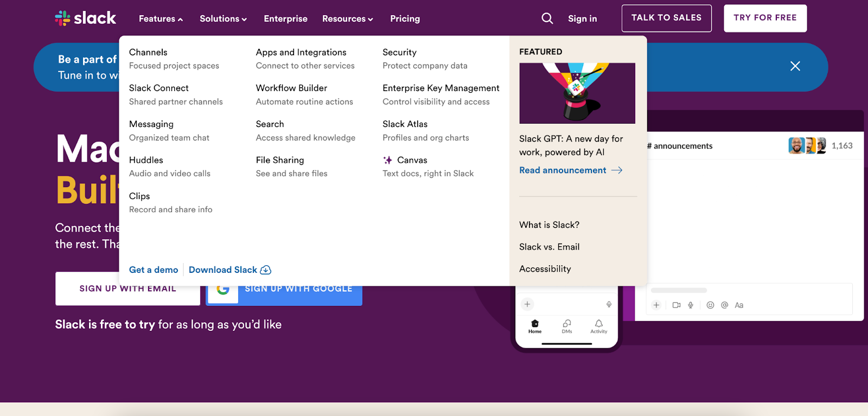Click the TRY FOR FREE button
The height and width of the screenshot is (416, 868).
click(765, 18)
